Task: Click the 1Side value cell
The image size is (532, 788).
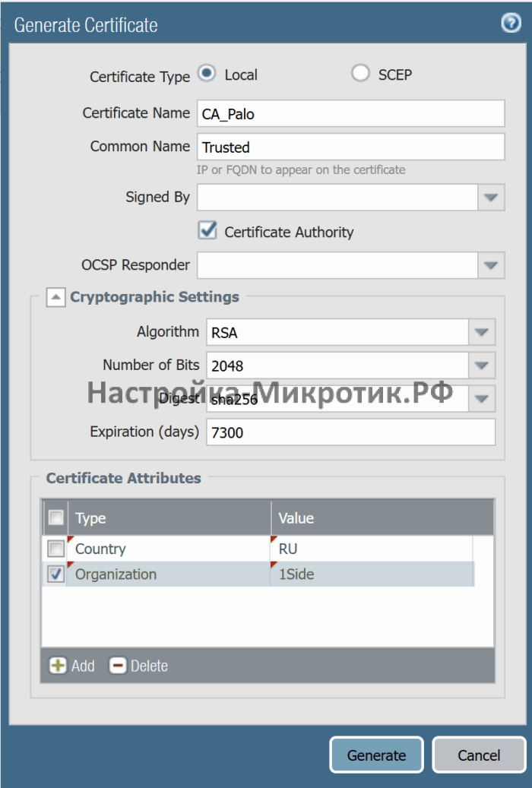Action: click(x=372, y=574)
